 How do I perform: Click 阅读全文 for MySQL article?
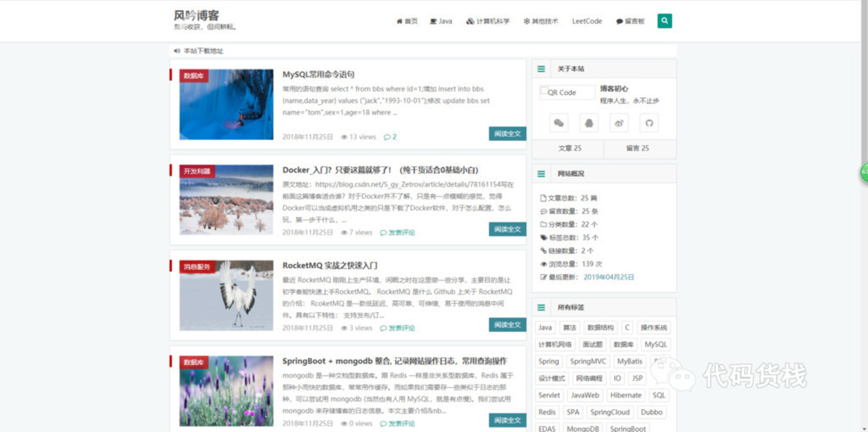click(508, 133)
